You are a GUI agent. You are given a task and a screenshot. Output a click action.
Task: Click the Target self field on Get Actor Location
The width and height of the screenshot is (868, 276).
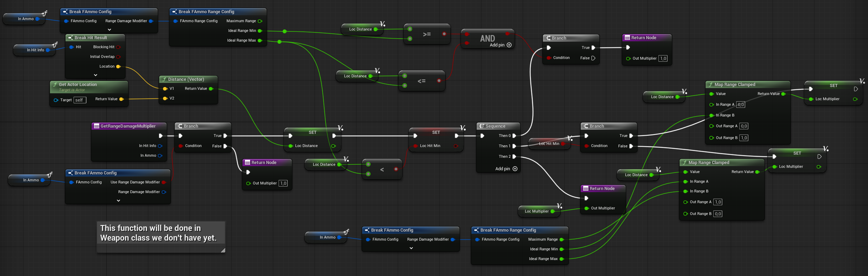click(x=79, y=100)
